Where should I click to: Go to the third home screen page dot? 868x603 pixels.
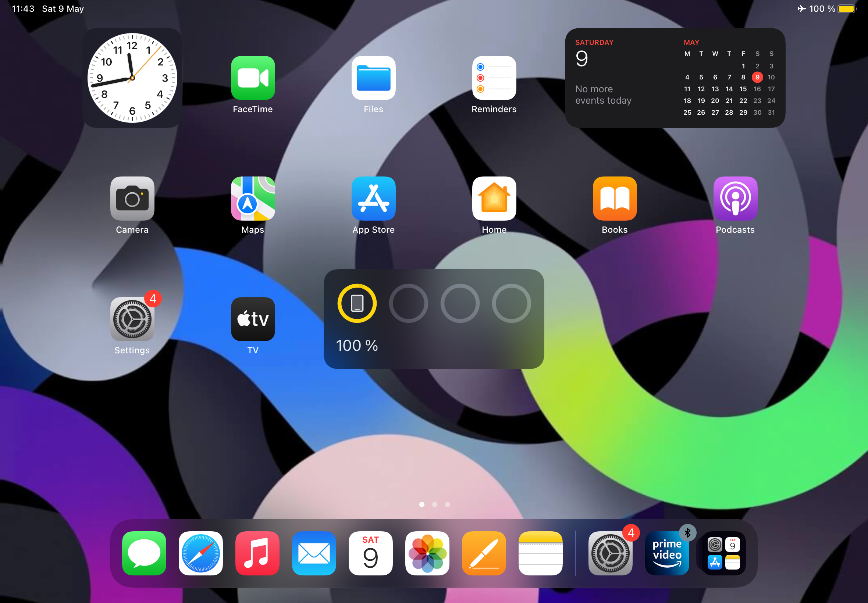click(447, 504)
